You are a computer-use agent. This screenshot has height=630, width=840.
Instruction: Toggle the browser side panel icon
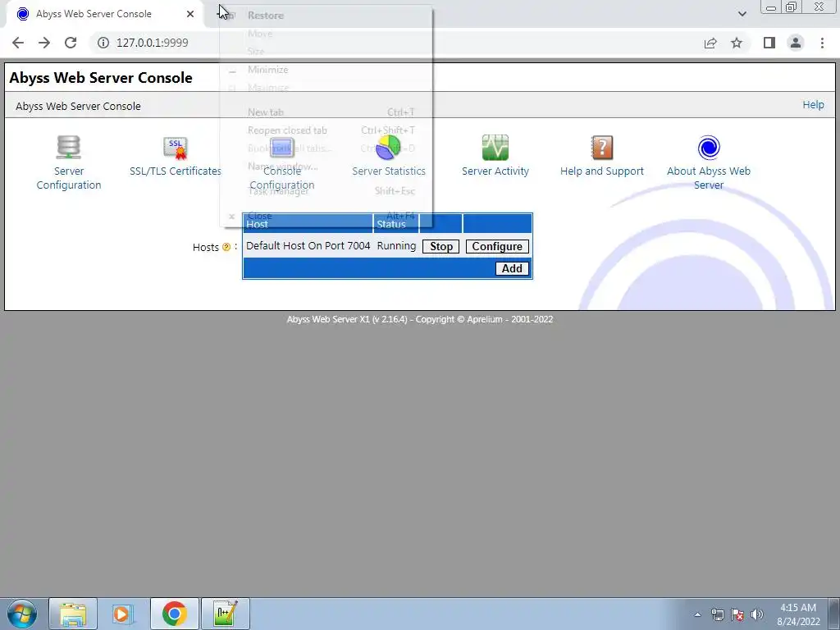click(x=769, y=43)
